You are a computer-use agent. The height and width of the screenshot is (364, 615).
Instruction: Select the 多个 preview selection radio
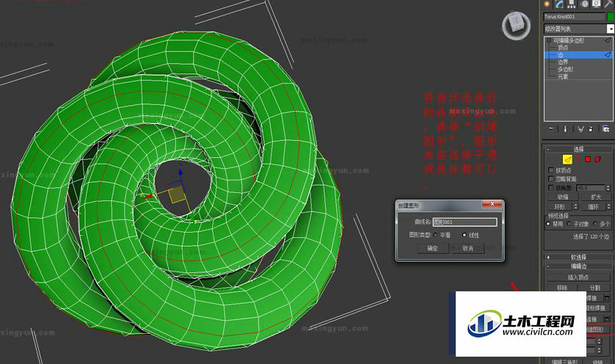595,224
